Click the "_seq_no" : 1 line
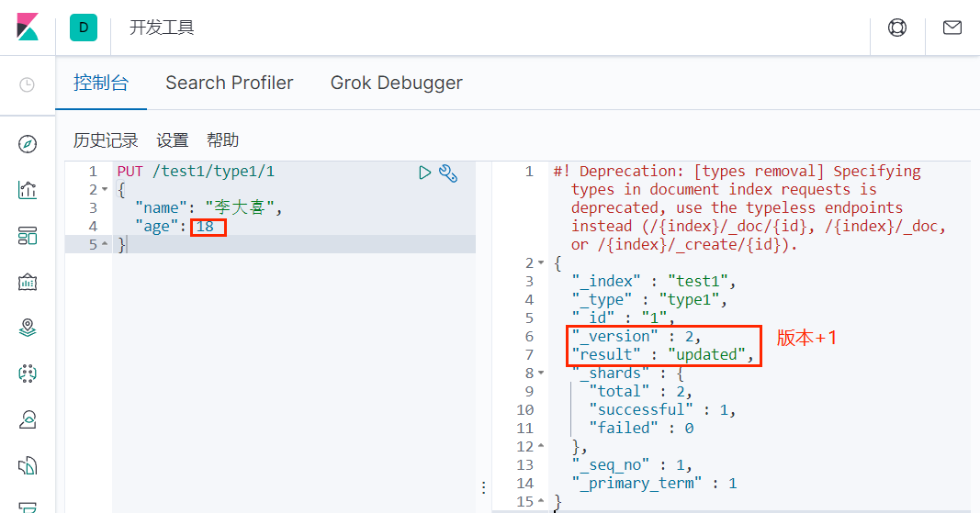980x513 pixels. click(632, 465)
